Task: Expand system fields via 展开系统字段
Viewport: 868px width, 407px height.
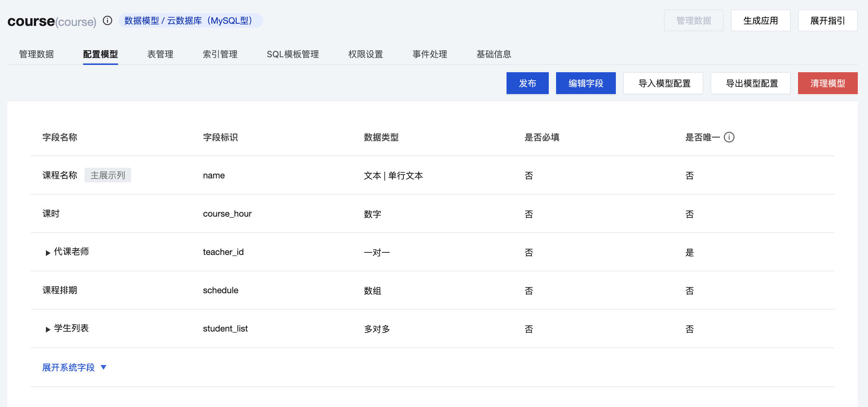Action: pyautogui.click(x=74, y=367)
